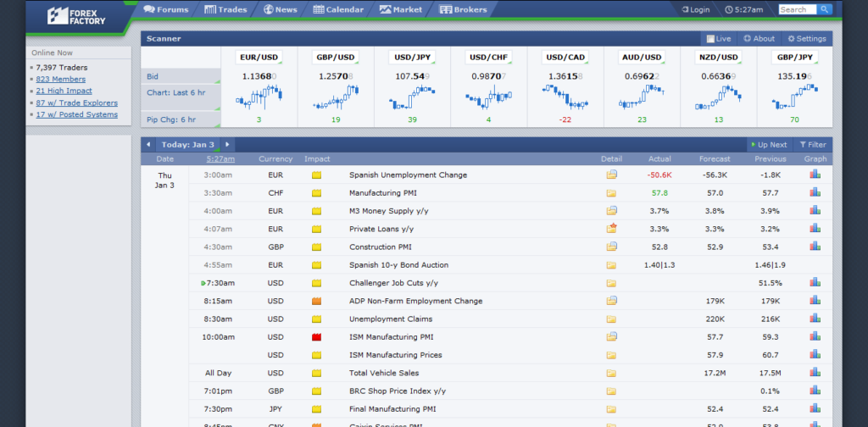Open graph icon for Private Loans y/y
Image resolution: width=868 pixels, height=427 pixels.
815,229
